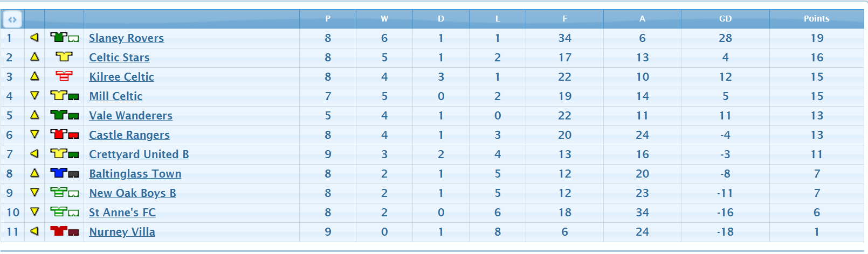868x254 pixels.
Task: Click Slaney Rovers green kit icon
Action: 64,38
